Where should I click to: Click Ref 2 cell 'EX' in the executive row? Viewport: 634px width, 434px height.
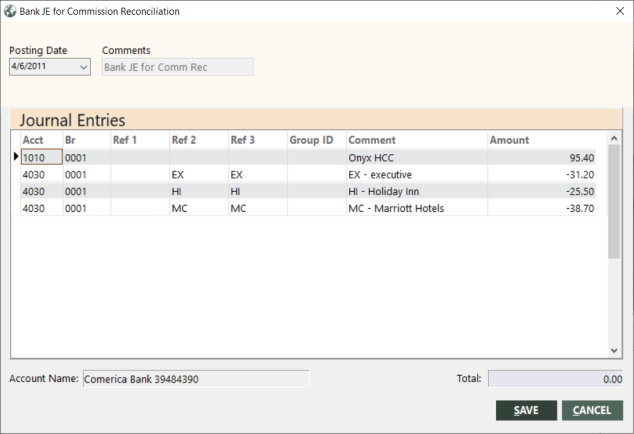(x=199, y=174)
